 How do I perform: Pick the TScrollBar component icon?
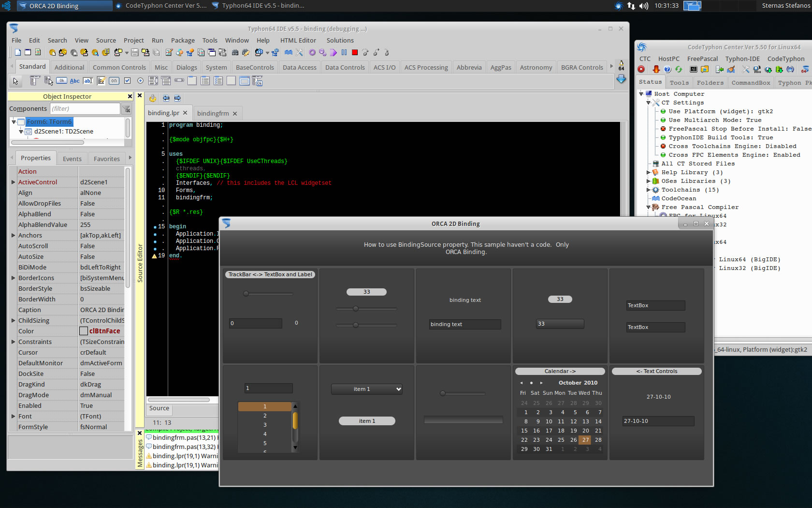[179, 80]
